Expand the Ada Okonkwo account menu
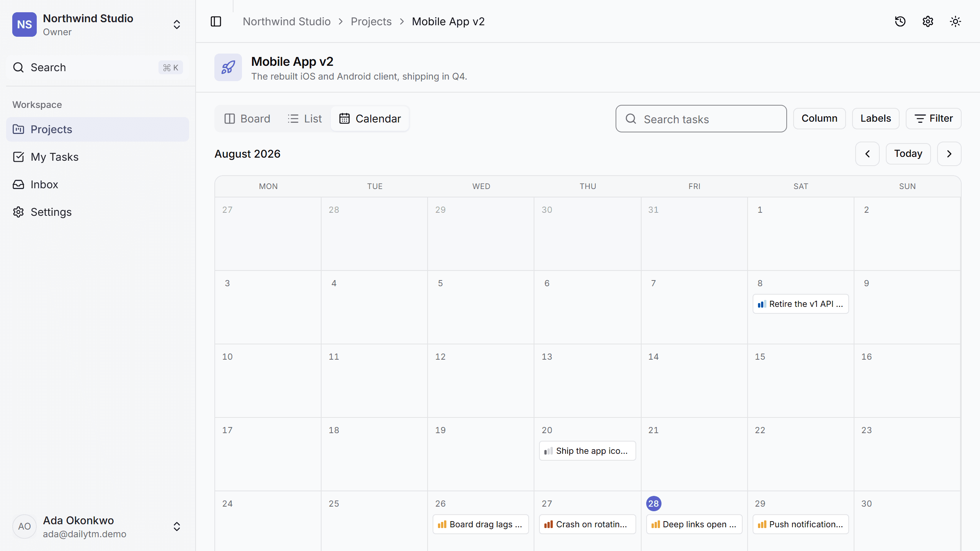980x551 pixels. 177,527
